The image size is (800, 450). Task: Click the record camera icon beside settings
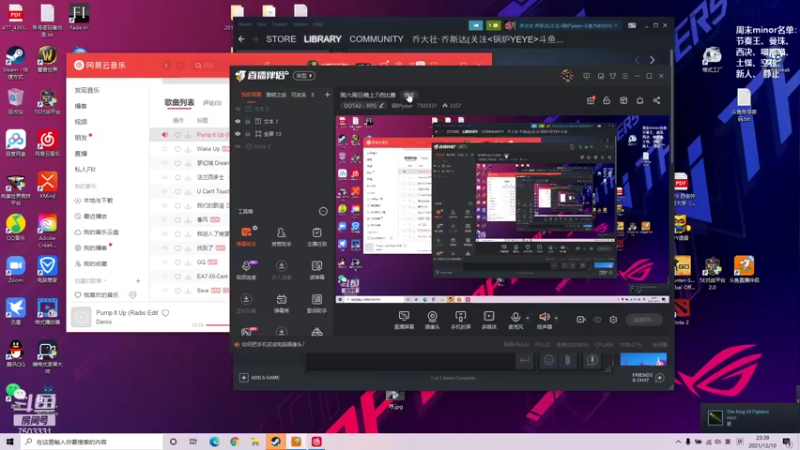[x=581, y=319]
